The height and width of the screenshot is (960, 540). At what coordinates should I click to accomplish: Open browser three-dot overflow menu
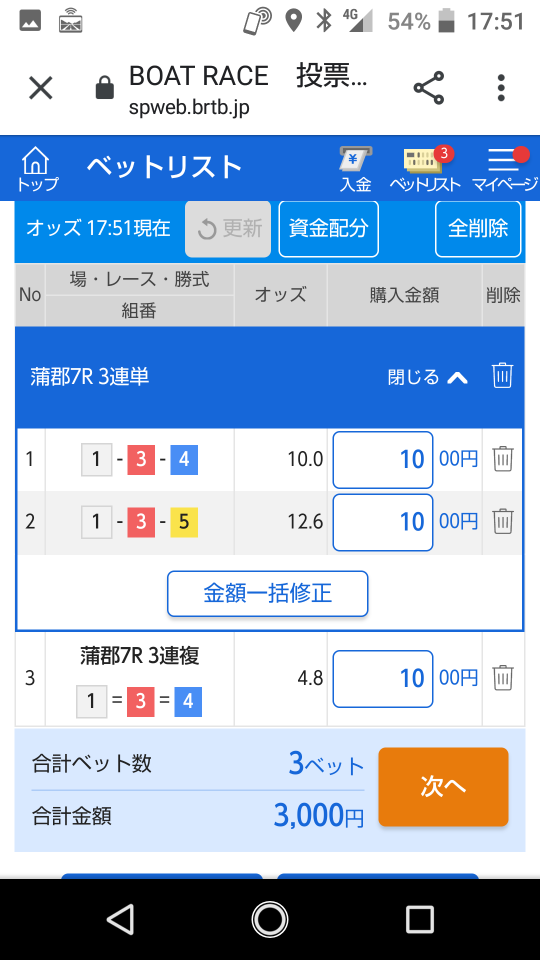pyautogui.click(x=501, y=88)
